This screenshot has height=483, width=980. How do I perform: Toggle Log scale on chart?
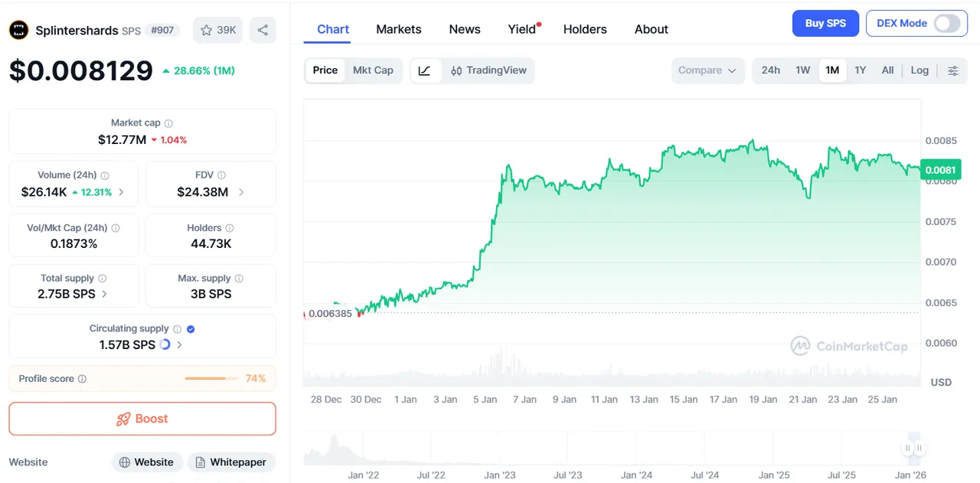point(920,70)
